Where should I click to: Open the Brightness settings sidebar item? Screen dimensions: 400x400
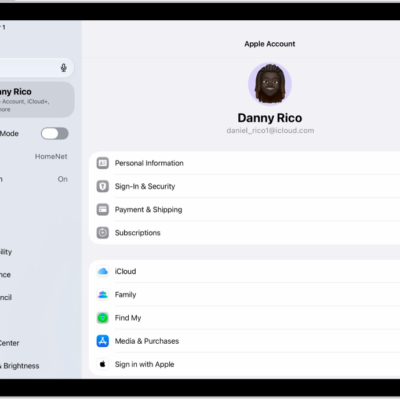pyautogui.click(x=37, y=366)
